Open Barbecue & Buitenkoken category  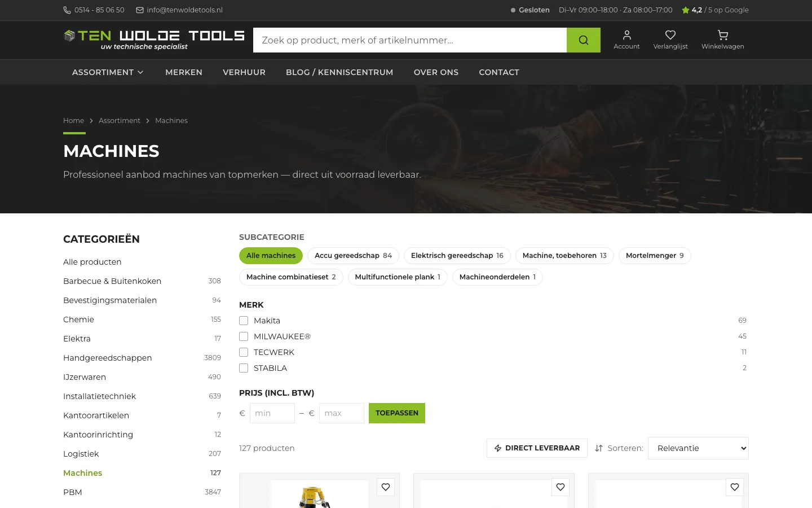coord(142,281)
